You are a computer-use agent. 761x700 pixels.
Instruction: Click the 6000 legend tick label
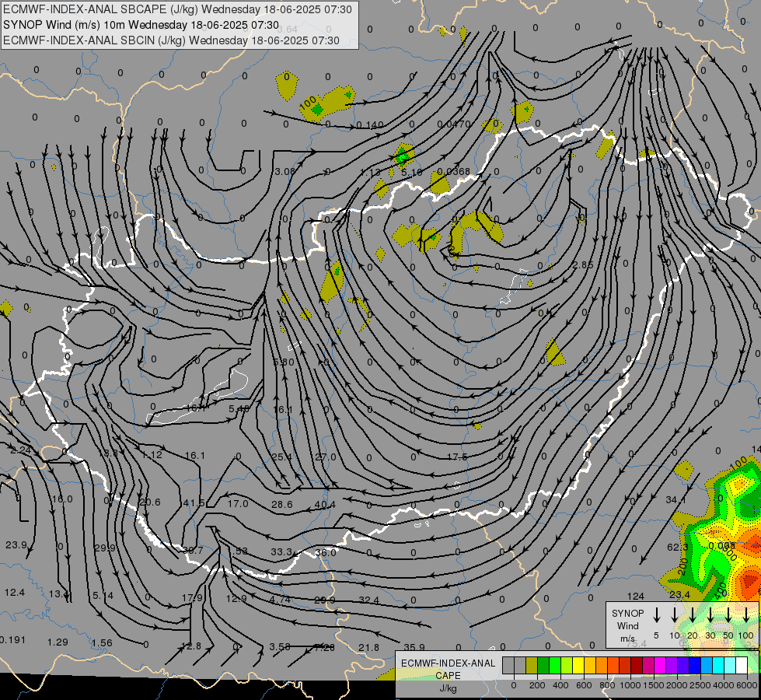[x=747, y=685]
